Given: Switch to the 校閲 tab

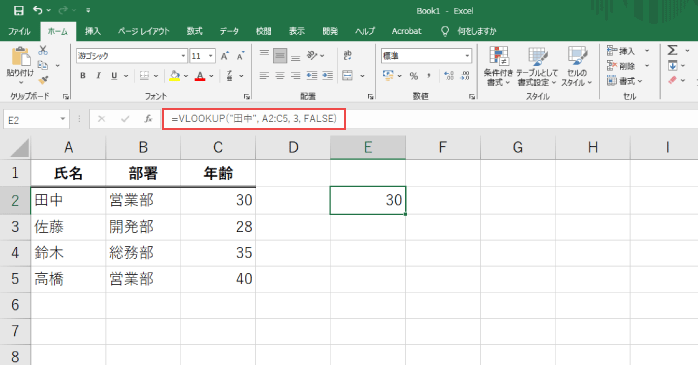Looking at the screenshot, I should pyautogui.click(x=264, y=31).
